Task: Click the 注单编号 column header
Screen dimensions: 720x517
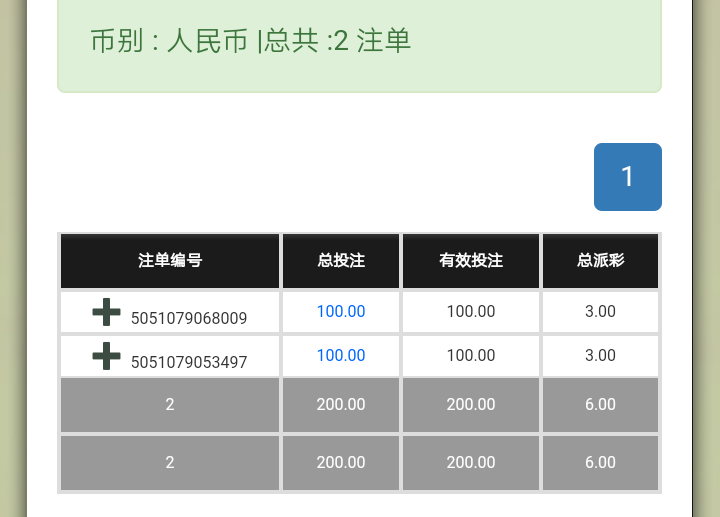Action: [170, 261]
